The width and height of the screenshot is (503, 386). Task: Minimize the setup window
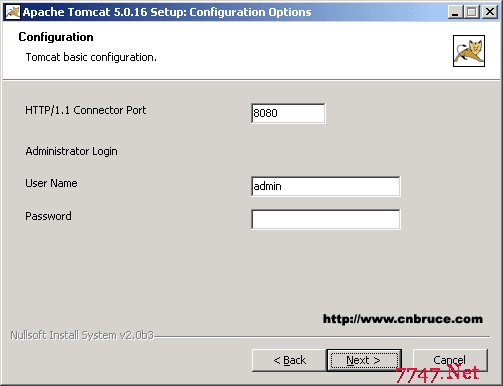point(455,12)
